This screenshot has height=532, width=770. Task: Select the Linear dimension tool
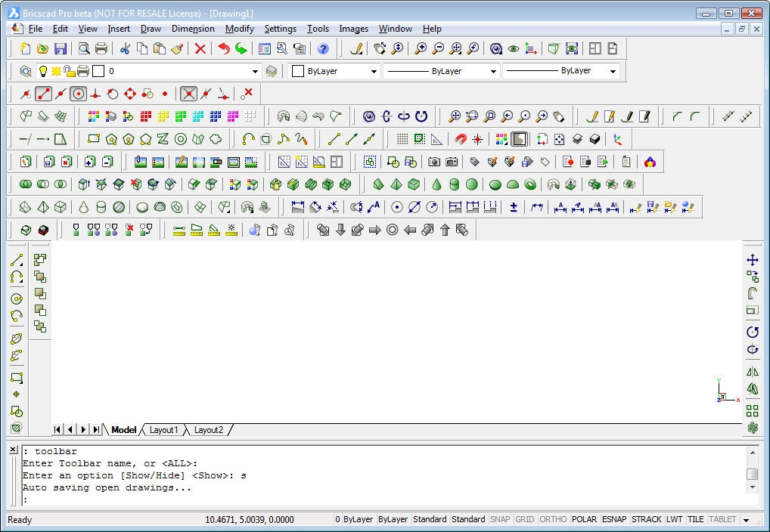pos(297,207)
